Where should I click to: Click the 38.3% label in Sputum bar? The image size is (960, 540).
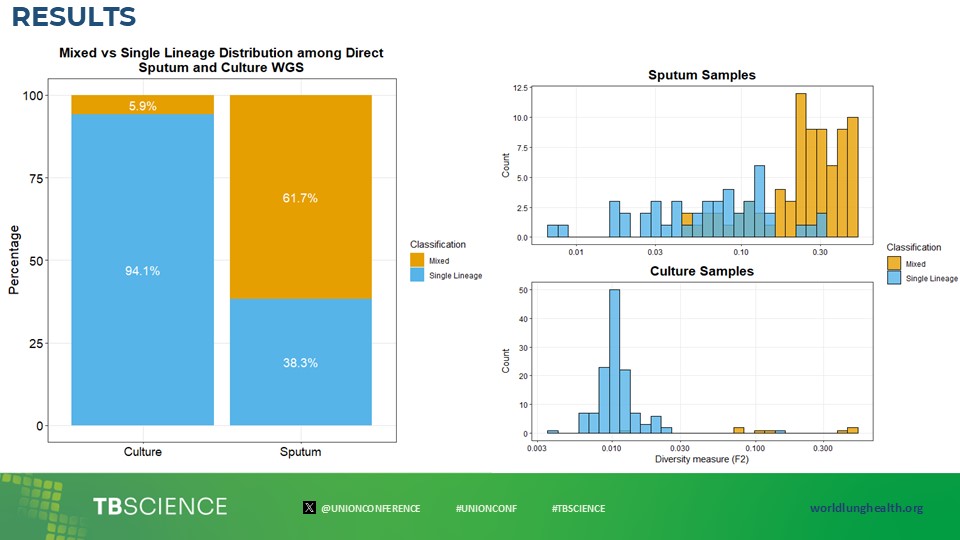[x=300, y=362]
